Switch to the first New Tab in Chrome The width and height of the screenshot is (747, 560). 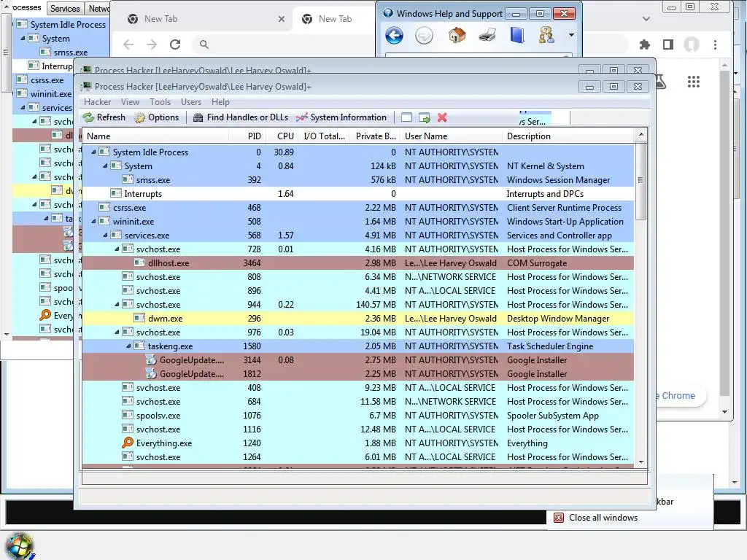pos(204,19)
